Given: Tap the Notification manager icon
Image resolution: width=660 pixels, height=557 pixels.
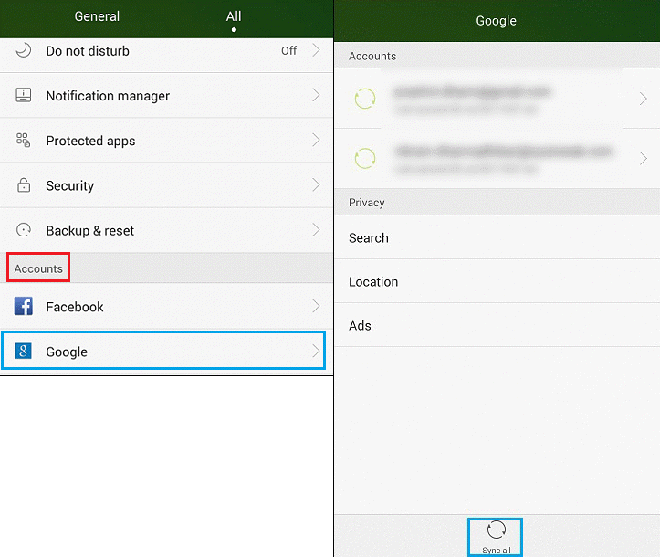Looking at the screenshot, I should click(x=23, y=96).
